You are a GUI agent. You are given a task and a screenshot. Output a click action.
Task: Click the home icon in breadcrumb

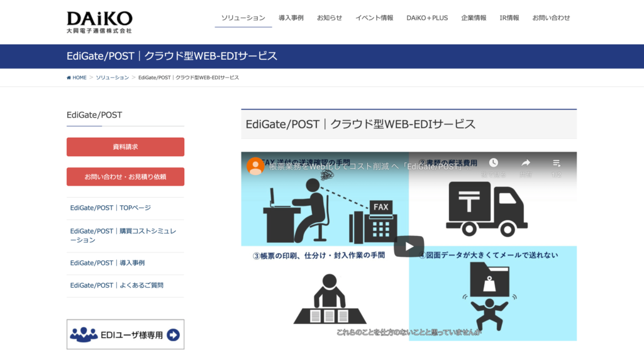coord(69,77)
